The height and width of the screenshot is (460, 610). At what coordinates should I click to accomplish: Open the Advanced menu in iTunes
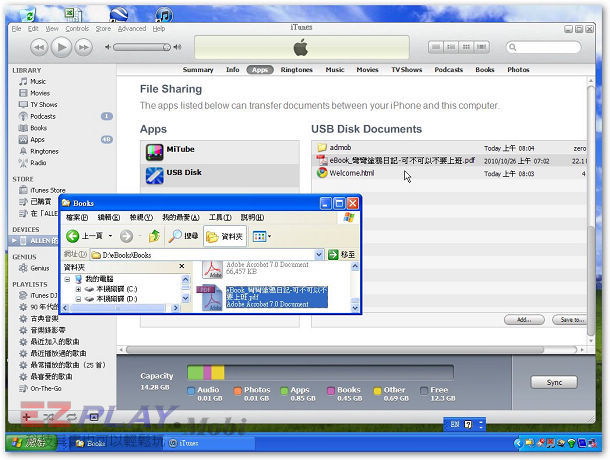(x=132, y=28)
